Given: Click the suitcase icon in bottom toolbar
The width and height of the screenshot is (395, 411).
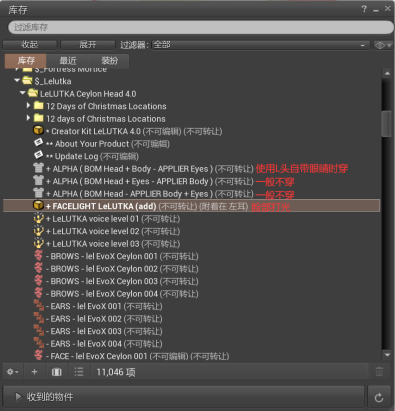Looking at the screenshot, I should [57, 371].
